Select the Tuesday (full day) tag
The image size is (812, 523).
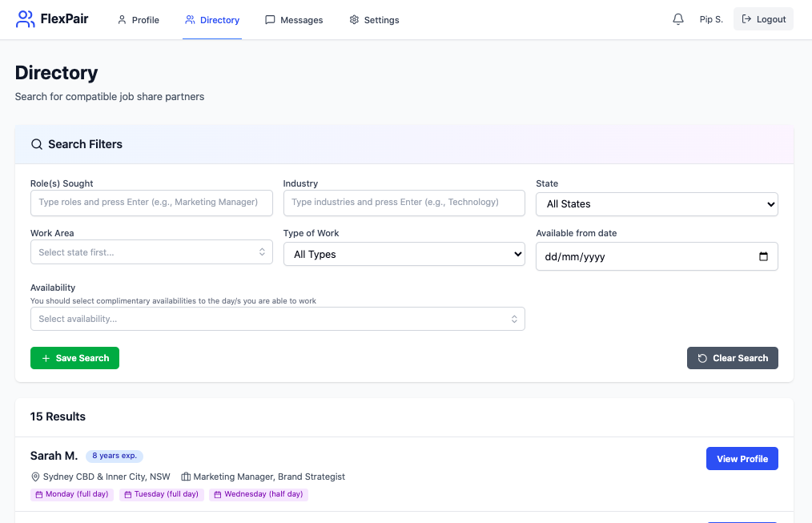[x=161, y=494]
